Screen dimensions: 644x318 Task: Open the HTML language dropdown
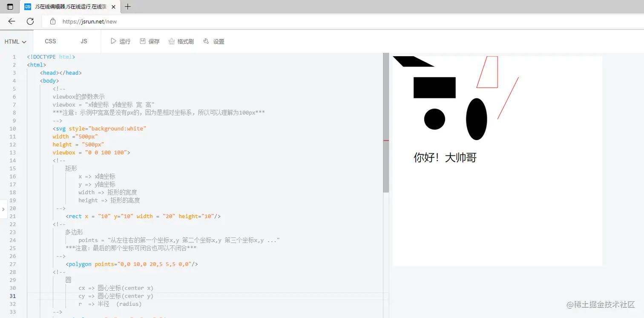[x=16, y=42]
